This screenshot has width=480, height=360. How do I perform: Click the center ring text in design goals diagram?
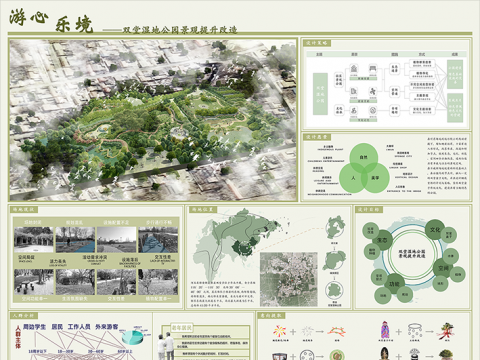point(412,254)
